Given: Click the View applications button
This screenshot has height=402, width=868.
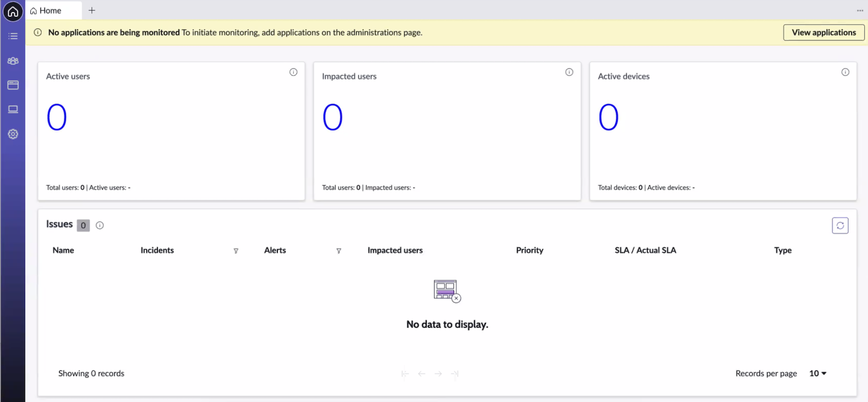Looking at the screenshot, I should [x=823, y=33].
